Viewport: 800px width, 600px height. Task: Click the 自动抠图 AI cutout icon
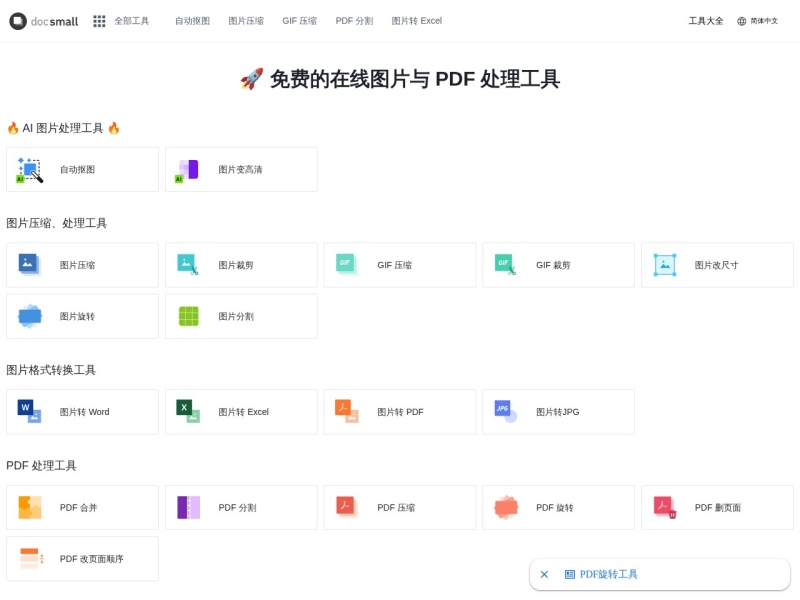[x=30, y=170]
